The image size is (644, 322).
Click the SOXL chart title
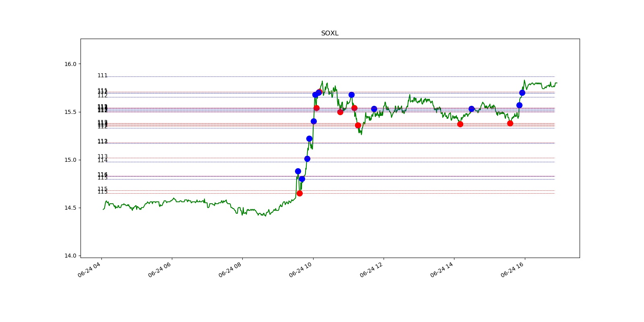coord(330,33)
